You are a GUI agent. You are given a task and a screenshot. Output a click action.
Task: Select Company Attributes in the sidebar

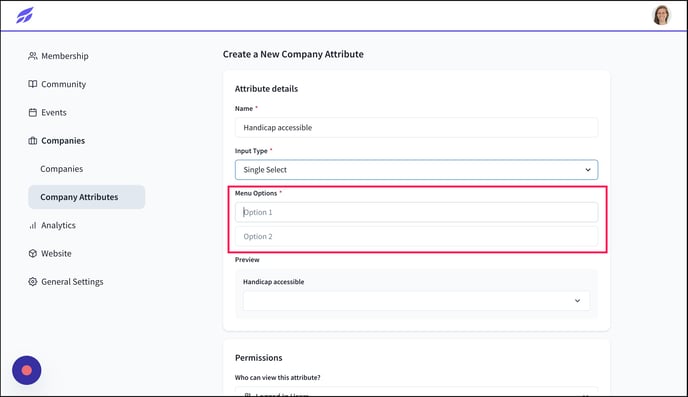[87, 197]
